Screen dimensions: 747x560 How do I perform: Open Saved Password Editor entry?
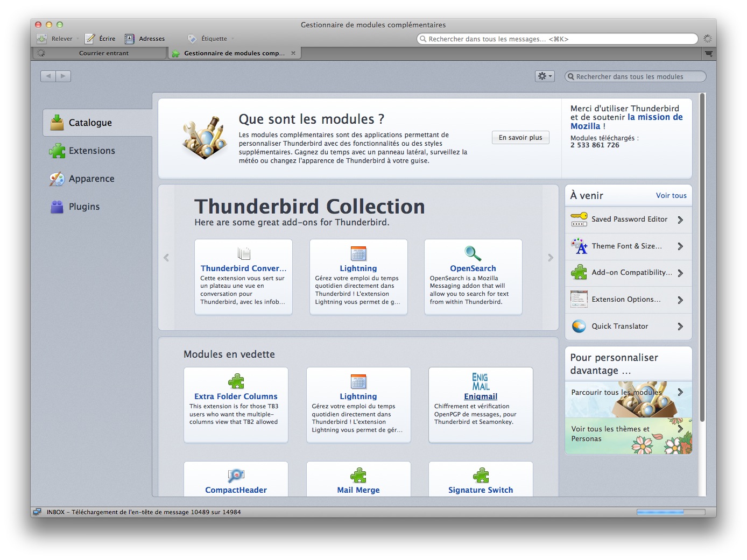tap(629, 219)
